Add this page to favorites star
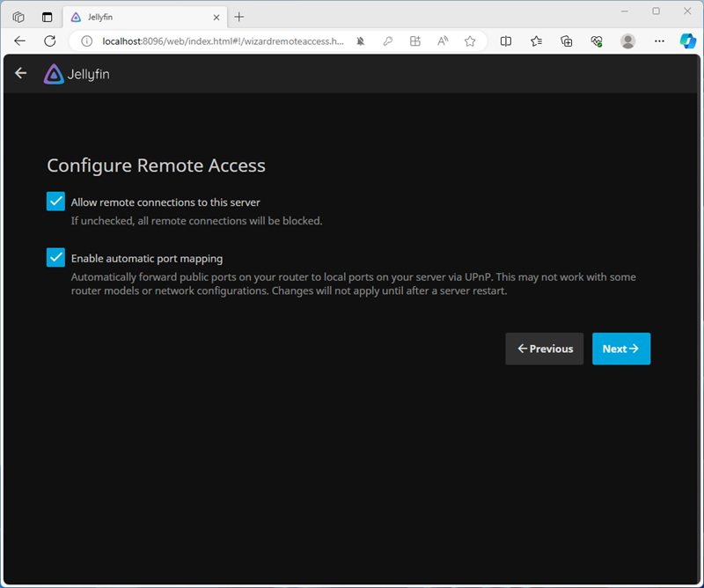 click(470, 41)
